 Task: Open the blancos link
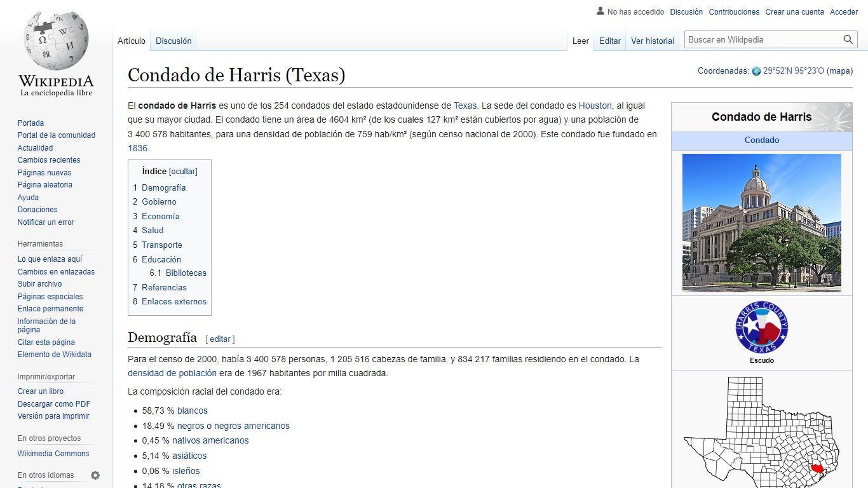click(x=193, y=410)
